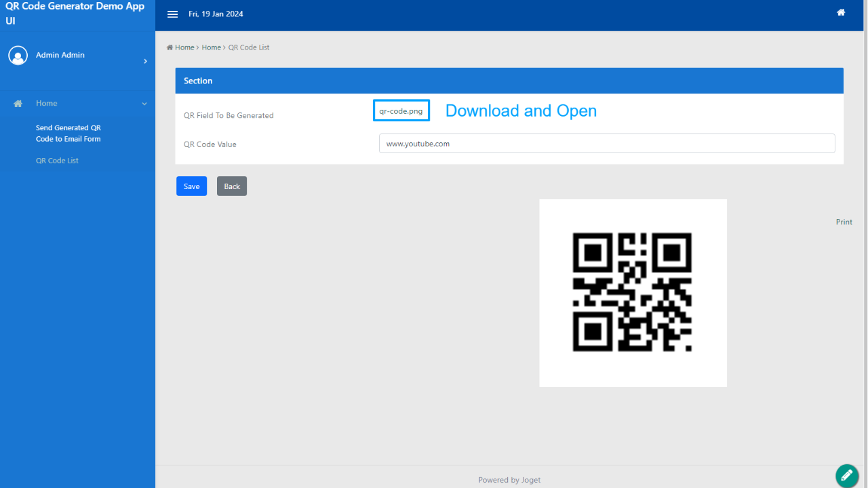
Task: Click the QR Code Generator Demo App title
Action: click(75, 14)
